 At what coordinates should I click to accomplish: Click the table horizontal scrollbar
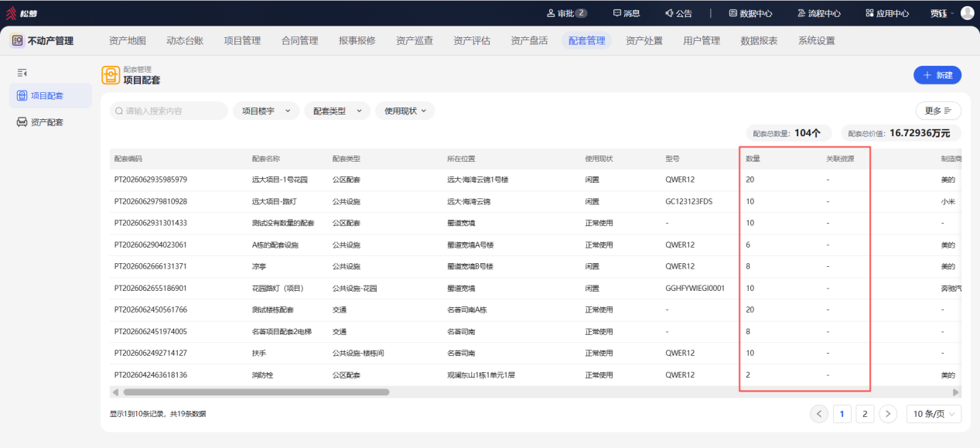click(x=252, y=392)
